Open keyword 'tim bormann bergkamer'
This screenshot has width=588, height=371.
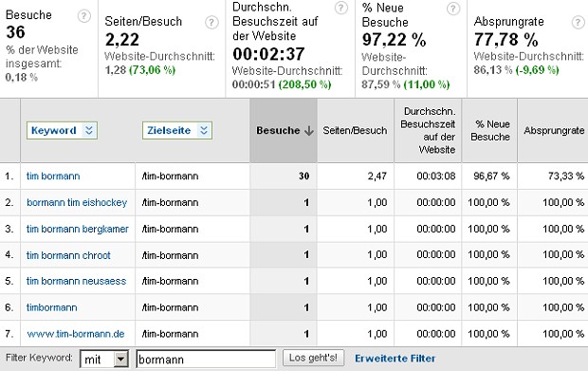[x=78, y=229]
